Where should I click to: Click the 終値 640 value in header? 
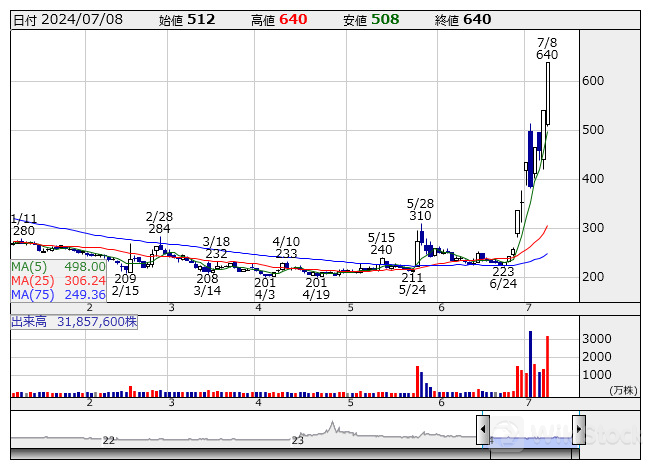[x=463, y=19]
